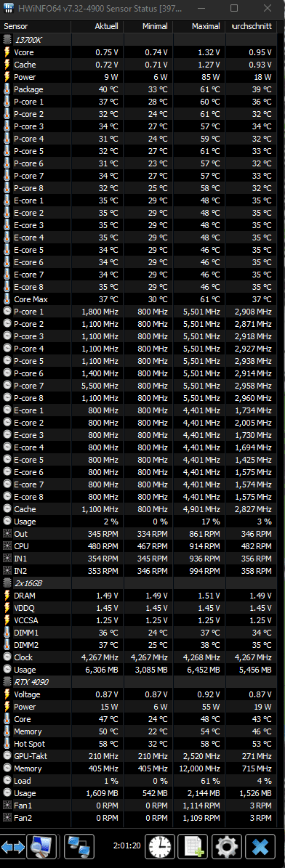Click the RTX 4090 GPU group icon
The height and width of the screenshot is (868, 285).
coord(7,682)
